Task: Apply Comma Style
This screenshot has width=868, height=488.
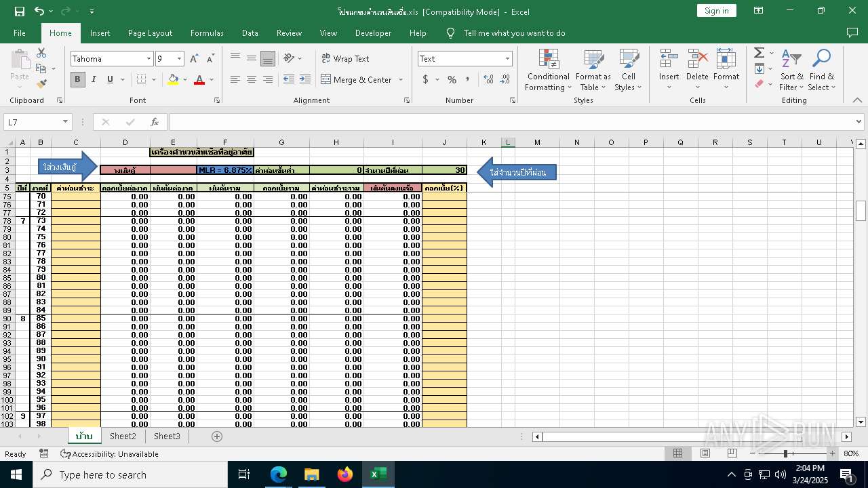Action: [467, 79]
